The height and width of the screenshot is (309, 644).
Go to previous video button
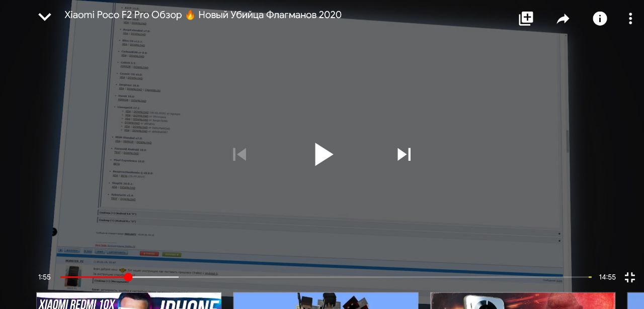point(239,154)
